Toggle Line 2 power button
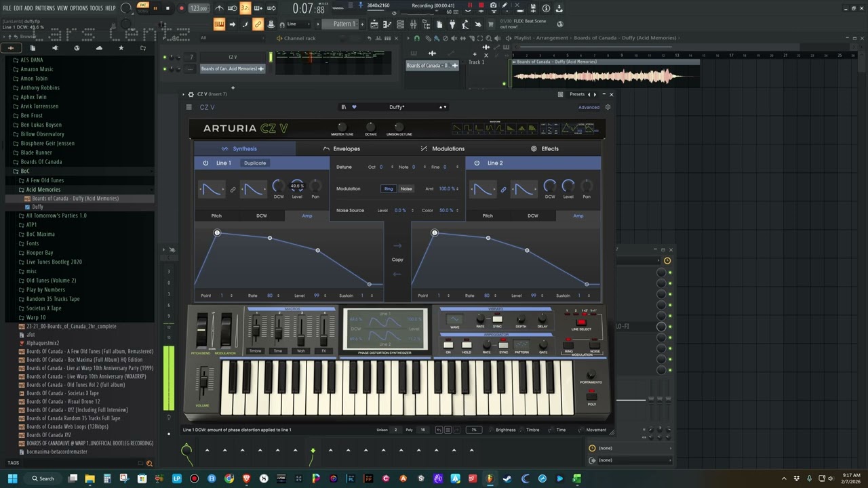Image resolution: width=868 pixels, height=488 pixels. [x=477, y=163]
